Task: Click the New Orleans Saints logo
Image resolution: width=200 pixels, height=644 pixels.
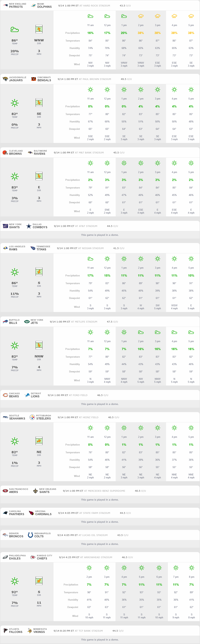Action: pyautogui.click(x=35, y=491)
